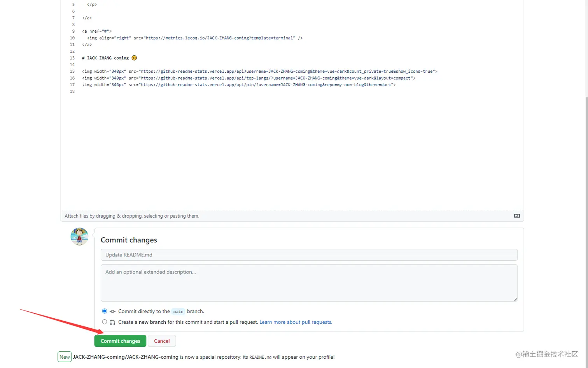Click the '</p>' tag on line 5
The width and height of the screenshot is (588, 368).
(x=92, y=5)
